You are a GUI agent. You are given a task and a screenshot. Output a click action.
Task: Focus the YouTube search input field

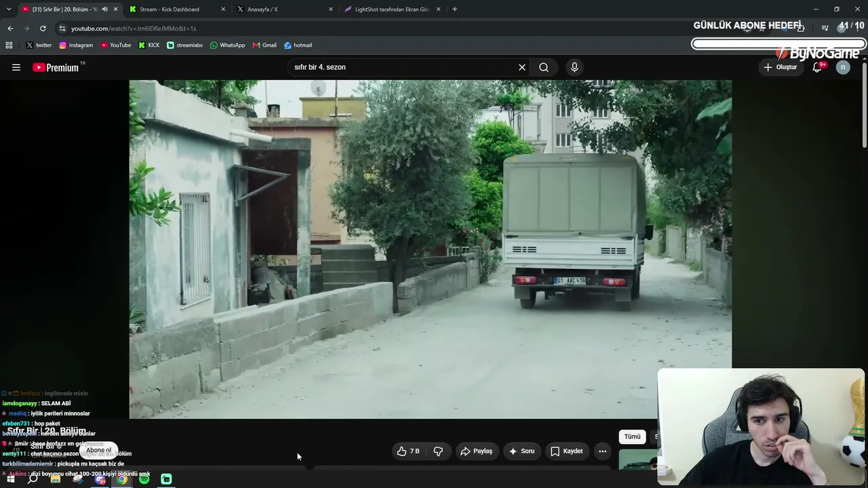click(403, 67)
